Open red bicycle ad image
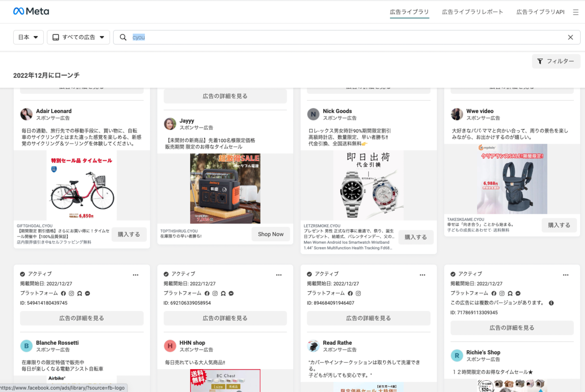This screenshot has width=585, height=392. tap(82, 186)
